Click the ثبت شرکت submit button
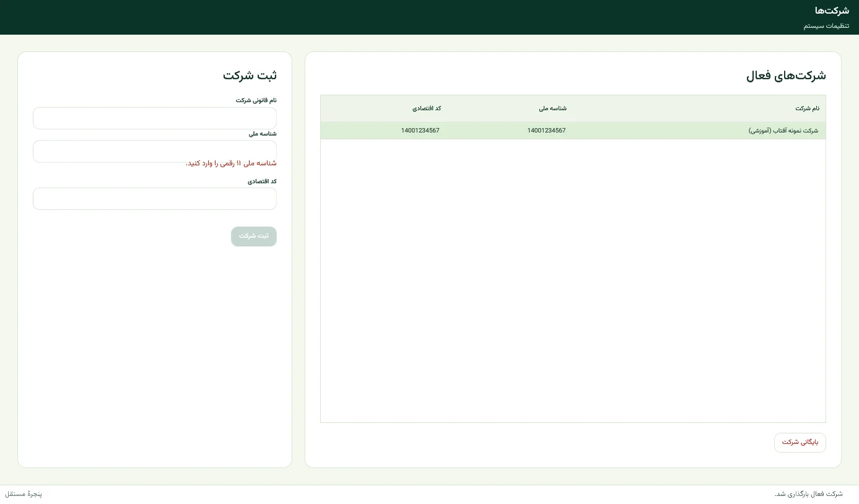 click(254, 237)
